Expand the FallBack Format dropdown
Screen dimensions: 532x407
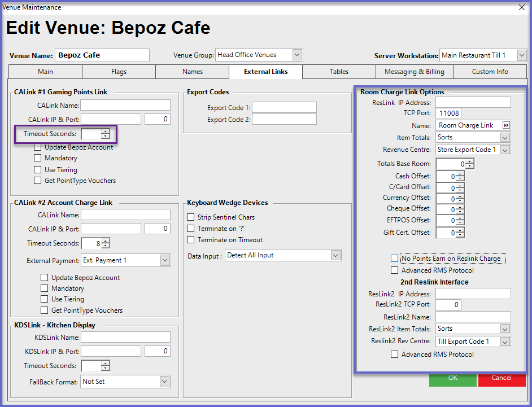(164, 382)
